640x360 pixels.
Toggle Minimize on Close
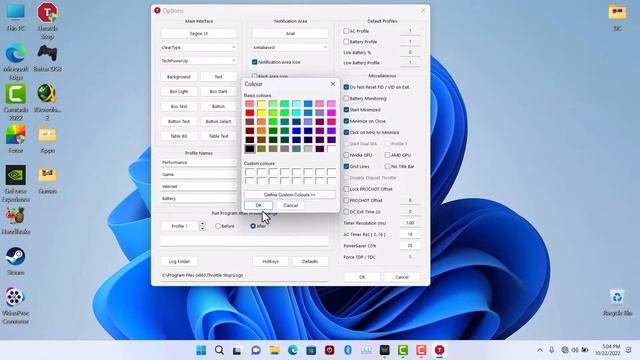click(346, 121)
